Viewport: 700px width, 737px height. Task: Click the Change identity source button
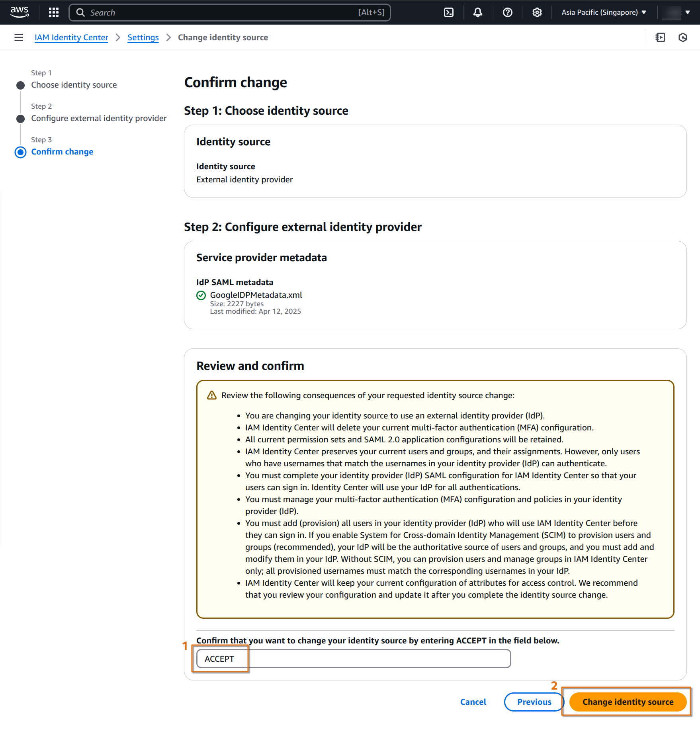point(628,702)
